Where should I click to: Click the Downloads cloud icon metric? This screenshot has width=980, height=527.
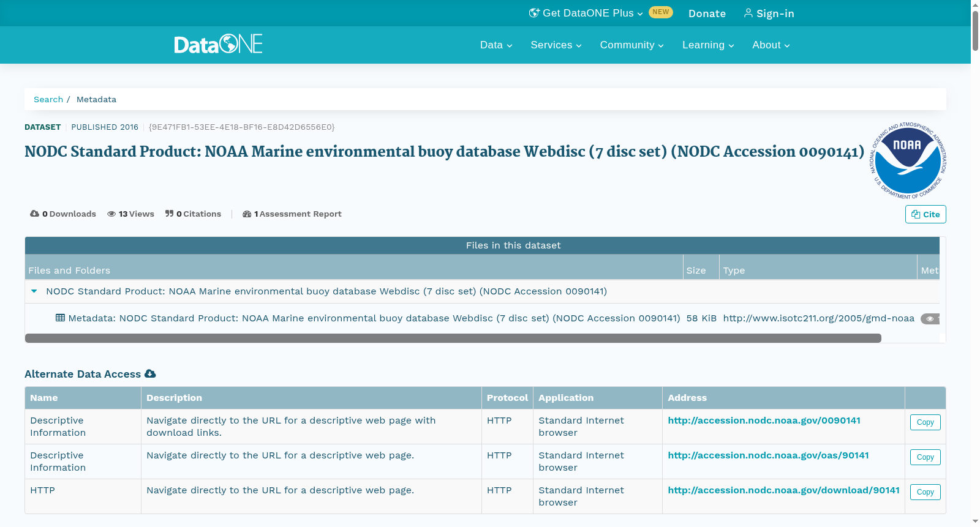[34, 214]
